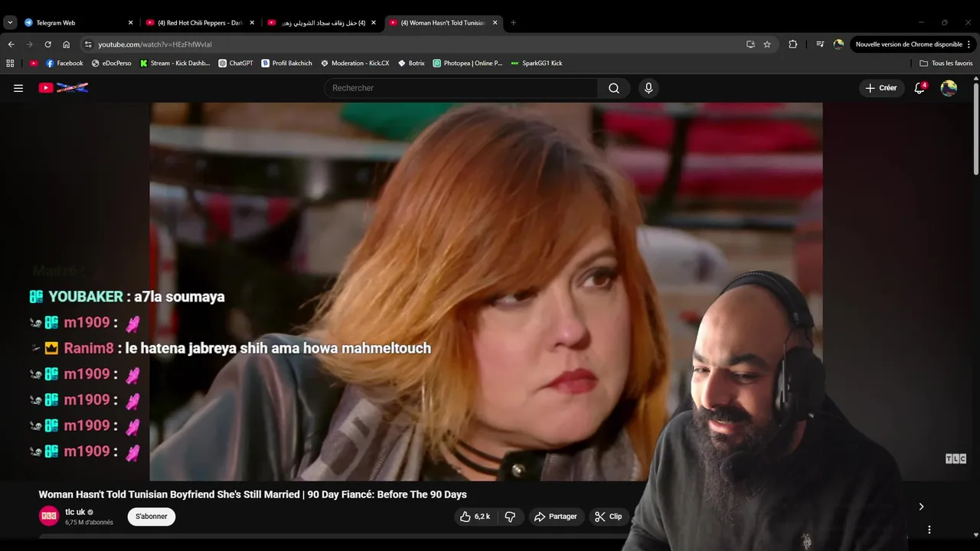
Task: Click the address bar URL
Action: point(155,44)
